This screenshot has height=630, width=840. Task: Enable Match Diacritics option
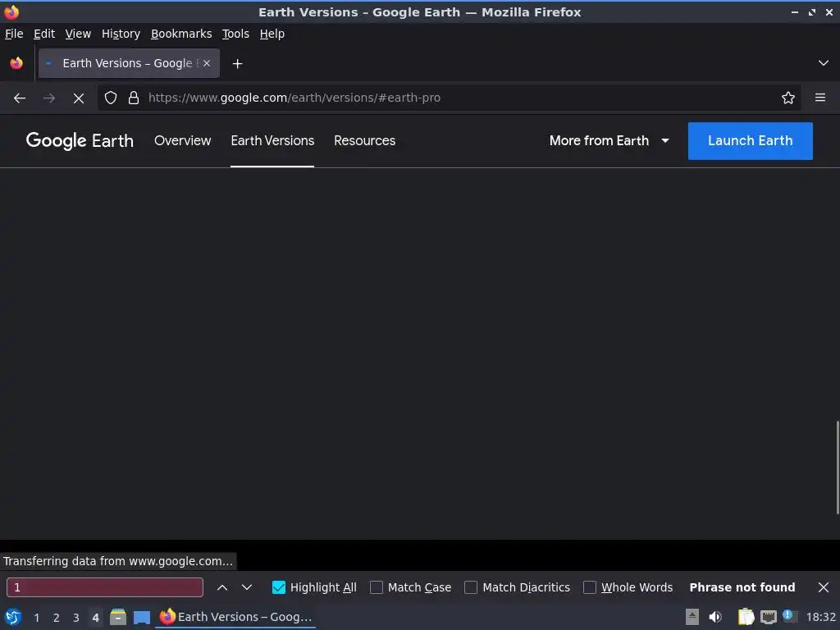471,587
